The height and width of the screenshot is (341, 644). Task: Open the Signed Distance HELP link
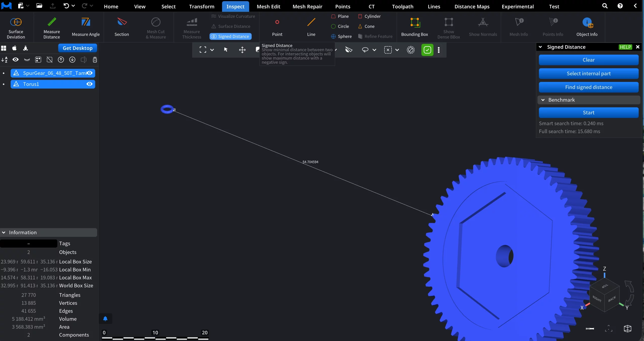pyautogui.click(x=625, y=47)
